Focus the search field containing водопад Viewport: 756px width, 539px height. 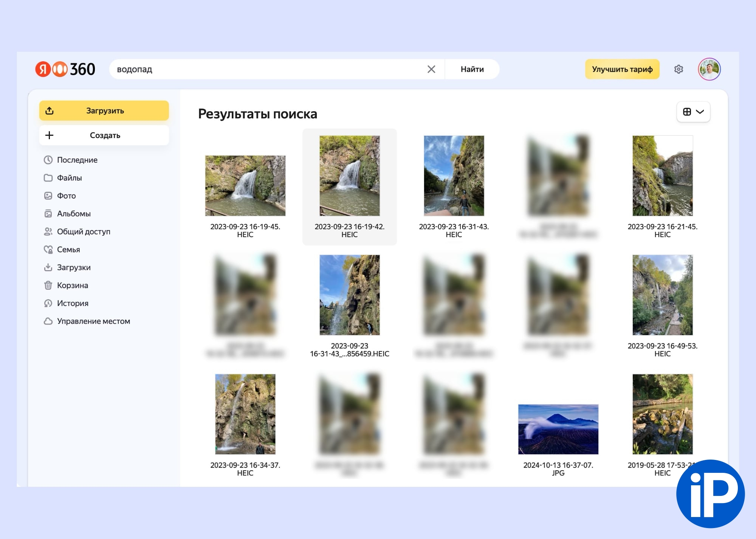coord(265,69)
